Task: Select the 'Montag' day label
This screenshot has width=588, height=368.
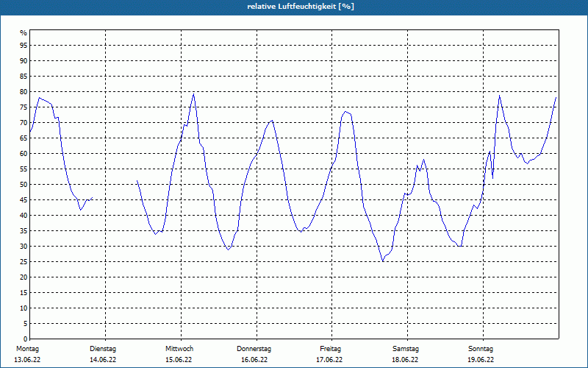Action: 27,349
